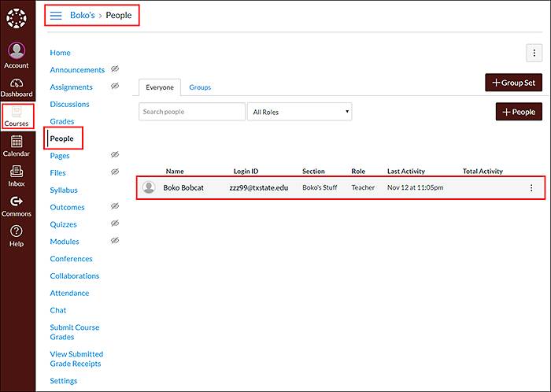The width and height of the screenshot is (551, 392).
Task: Open the Help menu
Action: click(17, 236)
